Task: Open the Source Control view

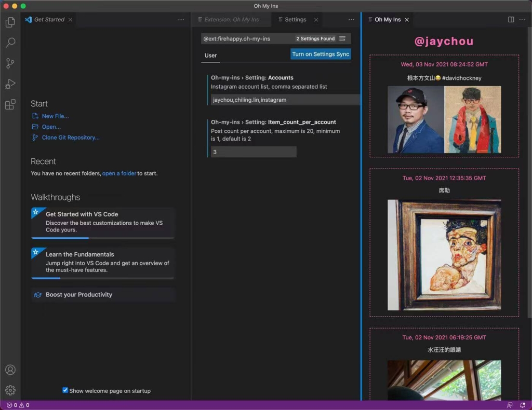Action: pyautogui.click(x=10, y=63)
